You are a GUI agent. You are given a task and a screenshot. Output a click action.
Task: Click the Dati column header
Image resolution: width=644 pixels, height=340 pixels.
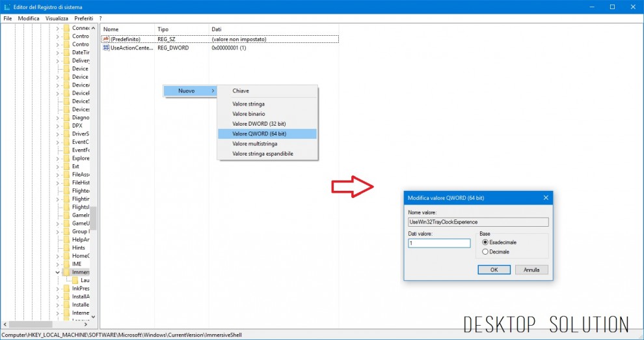tap(273, 29)
